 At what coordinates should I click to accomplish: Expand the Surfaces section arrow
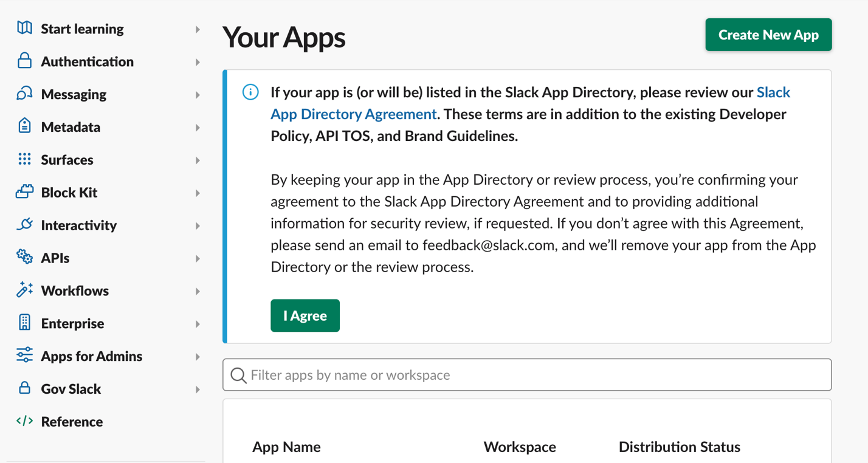click(x=198, y=160)
